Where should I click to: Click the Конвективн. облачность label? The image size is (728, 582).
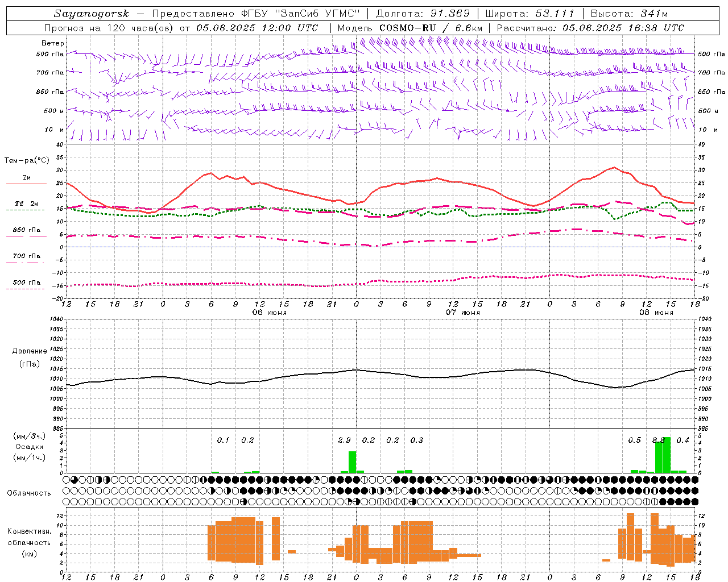(x=30, y=542)
